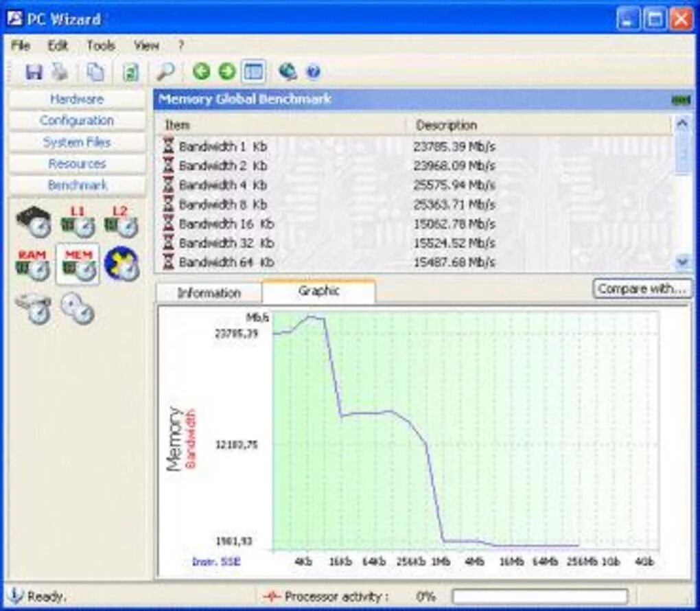700x611 pixels.
Task: Click the Save toolbar icon
Action: (34, 71)
